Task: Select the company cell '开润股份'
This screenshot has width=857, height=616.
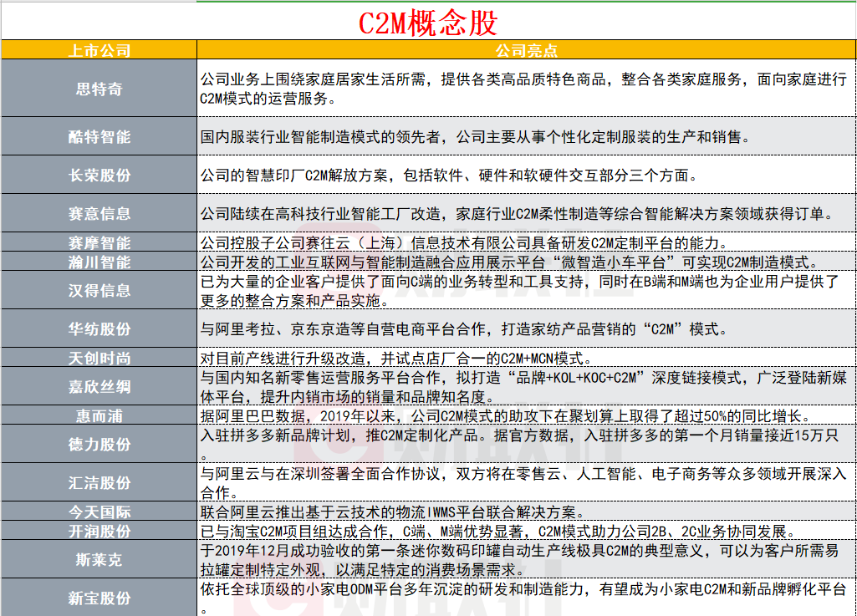Action: coord(99,530)
